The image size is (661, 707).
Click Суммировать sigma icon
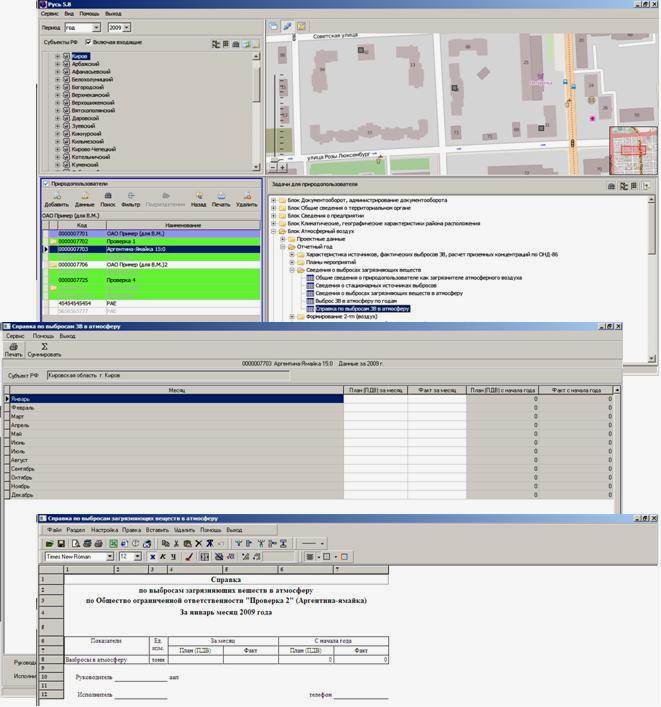pos(44,349)
